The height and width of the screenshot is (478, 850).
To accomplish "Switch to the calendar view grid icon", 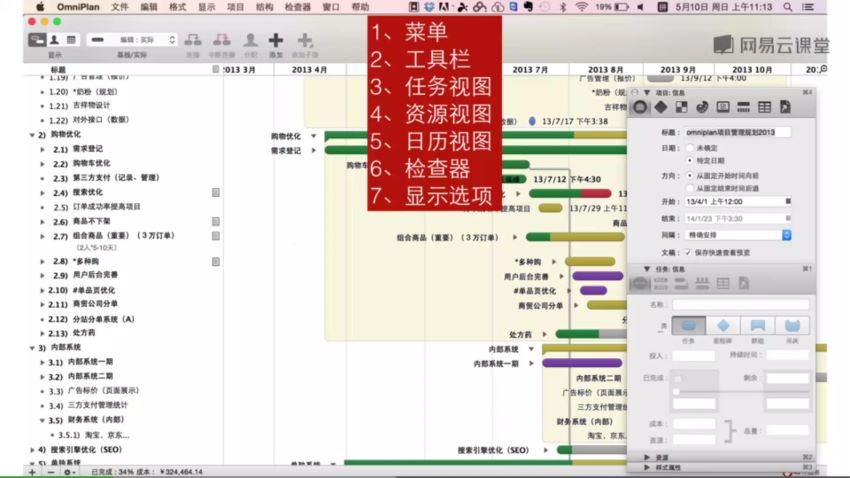I will (x=71, y=40).
